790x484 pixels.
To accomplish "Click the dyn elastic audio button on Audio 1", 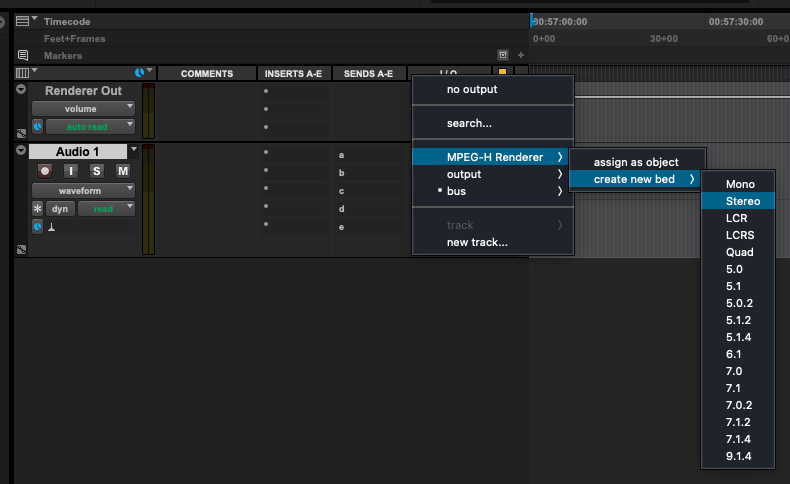I will [60, 209].
